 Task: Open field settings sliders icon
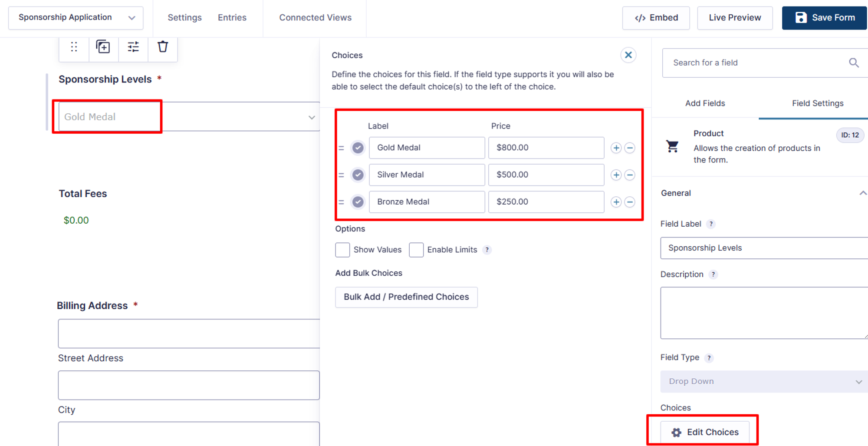133,47
